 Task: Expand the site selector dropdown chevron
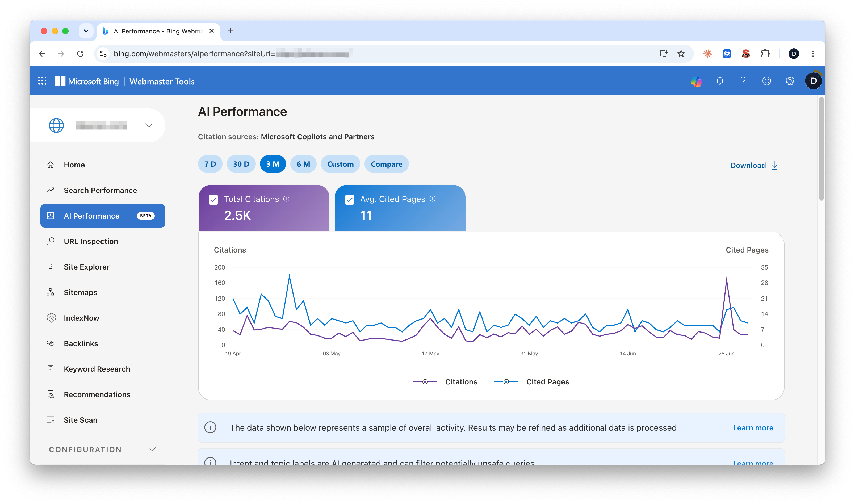click(149, 125)
